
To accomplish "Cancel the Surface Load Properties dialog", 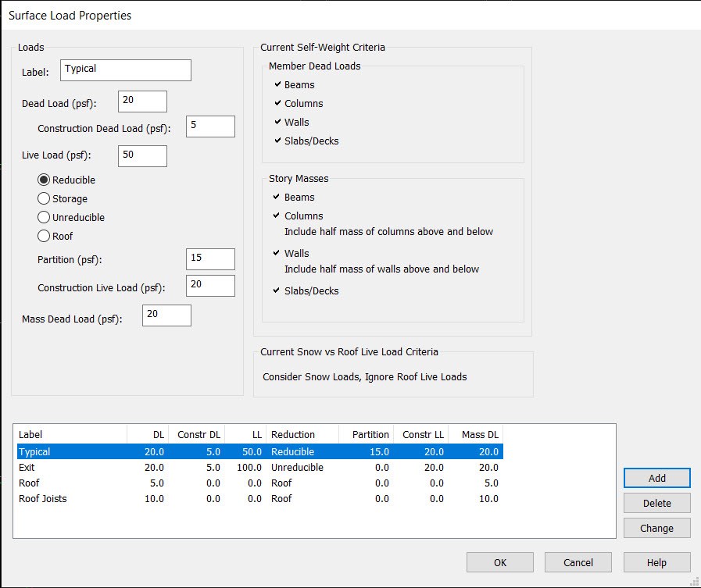I will [578, 562].
